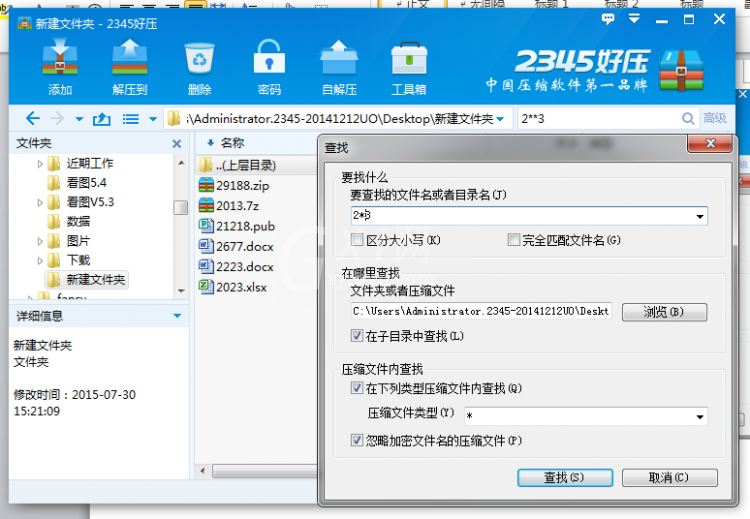Image resolution: width=750 pixels, height=519 pixels.
Task: Click the 浏览(B) browse button
Action: (664, 312)
